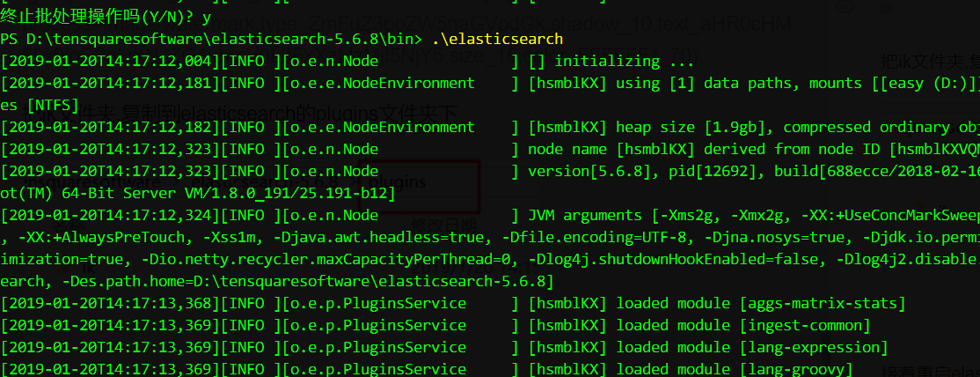Select 'heap size [1.9gb]' text
Image resolution: width=980 pixels, height=377 pixels.
click(695, 127)
